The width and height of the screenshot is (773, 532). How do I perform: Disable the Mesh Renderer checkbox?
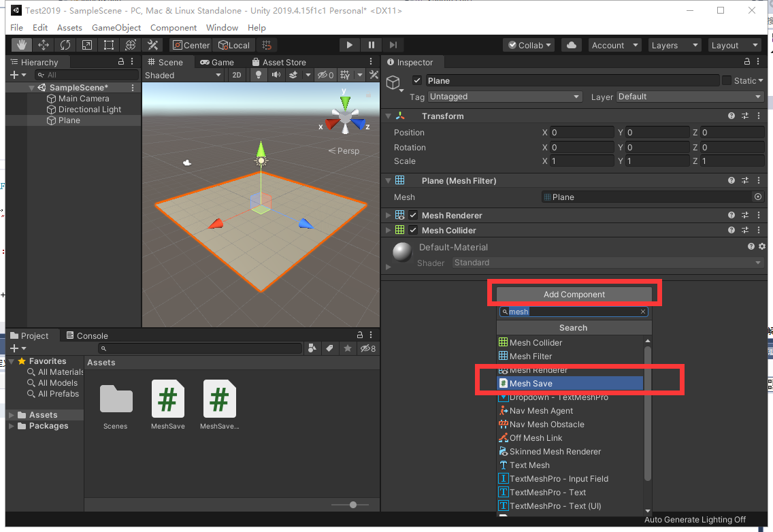point(413,215)
